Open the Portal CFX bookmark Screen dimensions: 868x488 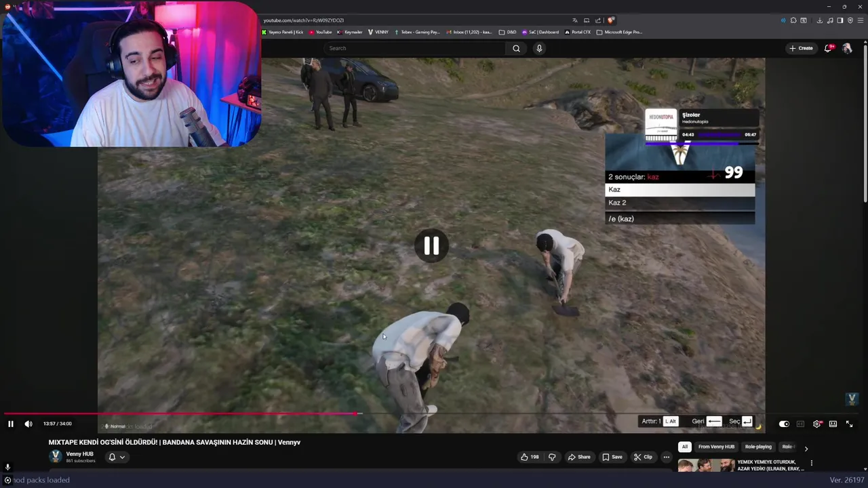[577, 32]
